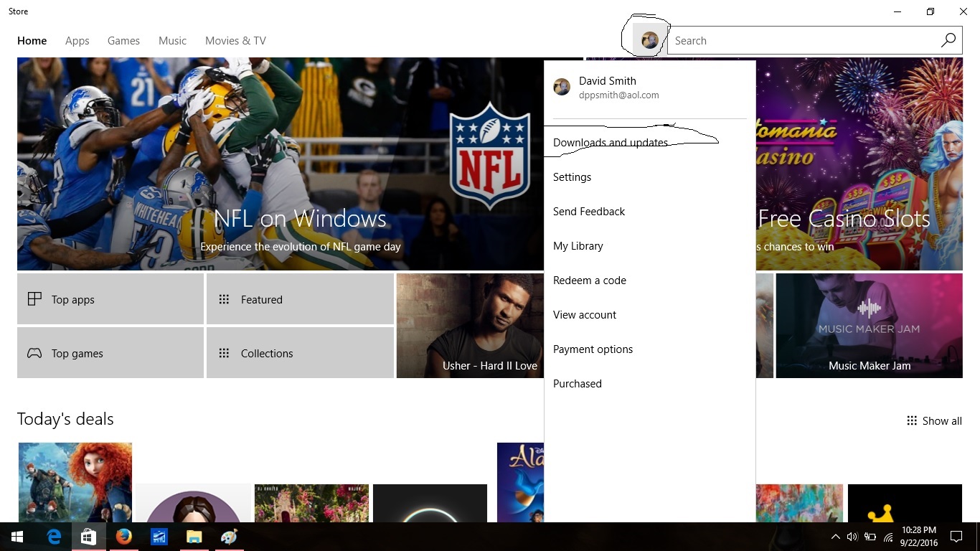This screenshot has width=980, height=551.
Task: Open Settings from account menu
Action: coord(650,177)
